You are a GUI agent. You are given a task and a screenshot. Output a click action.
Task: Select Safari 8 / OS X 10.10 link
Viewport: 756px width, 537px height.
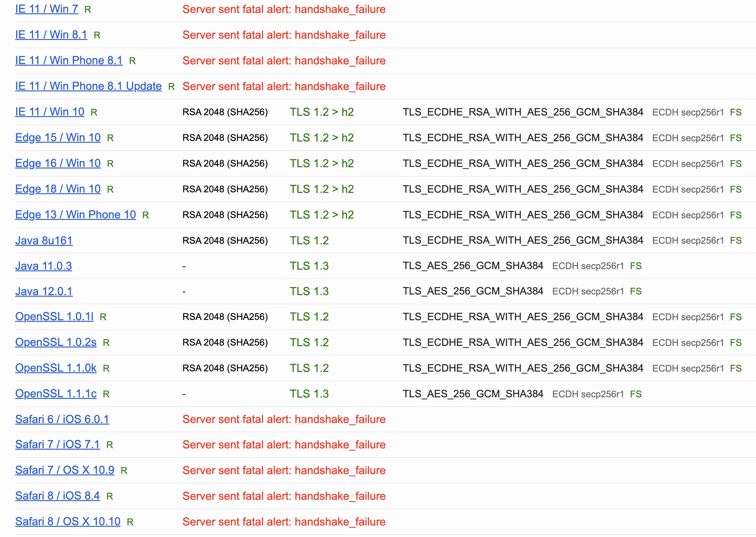coord(68,522)
